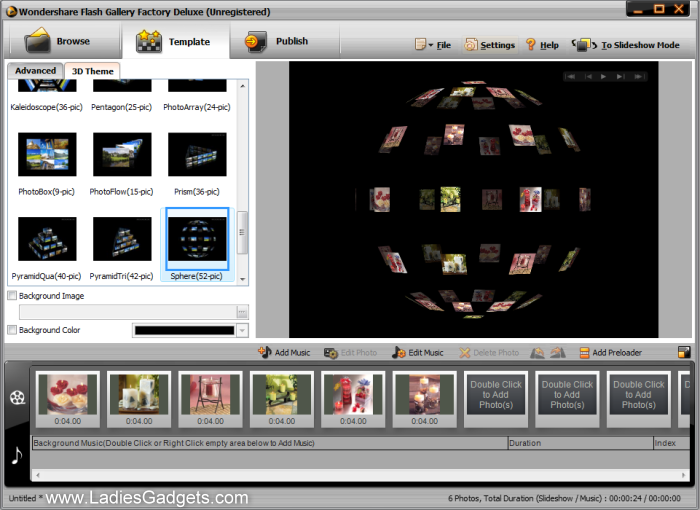Click Edit Photo

[x=350, y=353]
